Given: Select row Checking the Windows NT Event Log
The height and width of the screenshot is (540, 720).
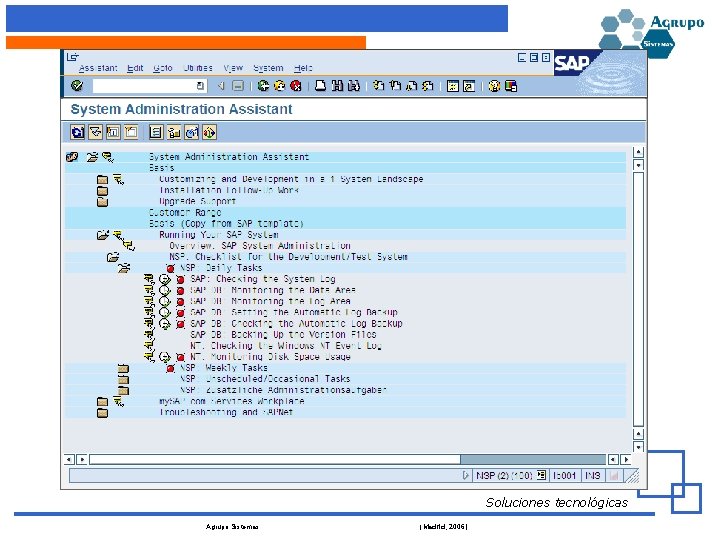Looking at the screenshot, I should (286, 346).
